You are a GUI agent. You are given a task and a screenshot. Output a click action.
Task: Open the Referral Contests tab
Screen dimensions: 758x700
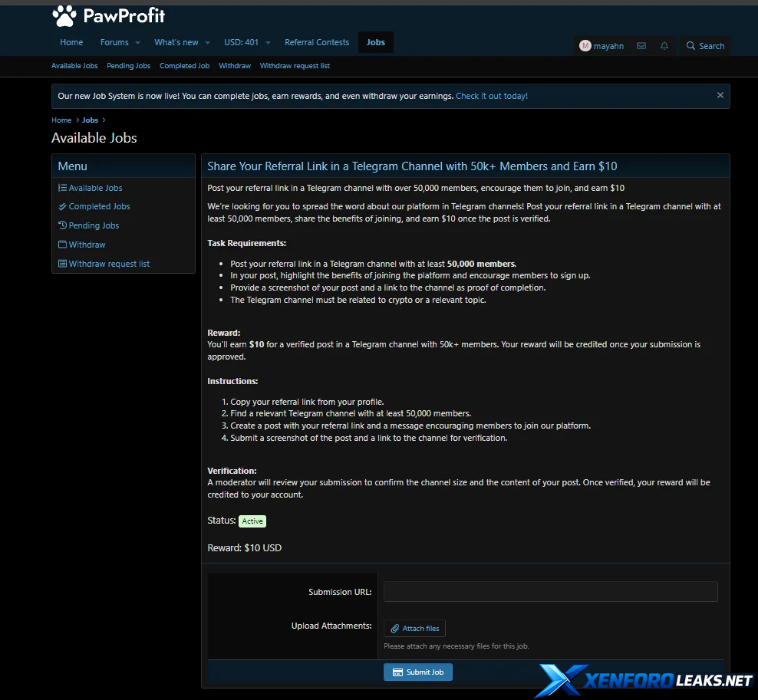click(x=316, y=42)
